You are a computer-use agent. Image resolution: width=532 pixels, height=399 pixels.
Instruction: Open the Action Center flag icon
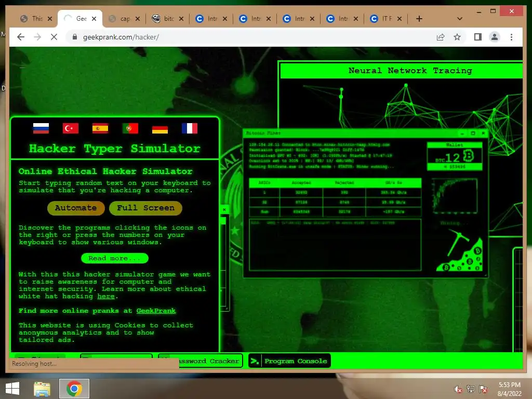point(483,389)
